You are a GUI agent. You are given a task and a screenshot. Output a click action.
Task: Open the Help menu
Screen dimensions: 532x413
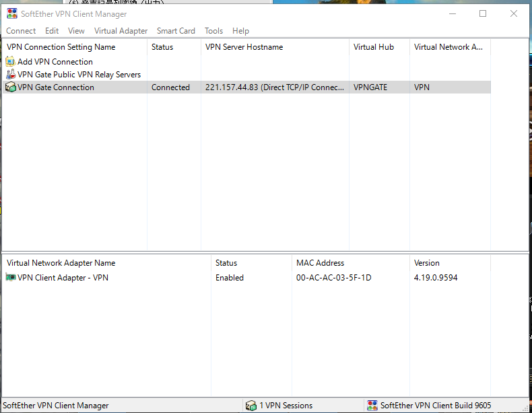240,31
